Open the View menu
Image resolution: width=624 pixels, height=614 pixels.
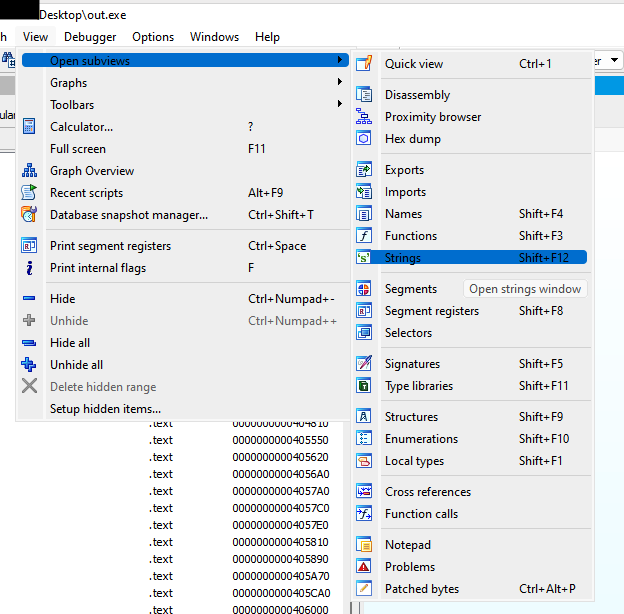tap(35, 37)
